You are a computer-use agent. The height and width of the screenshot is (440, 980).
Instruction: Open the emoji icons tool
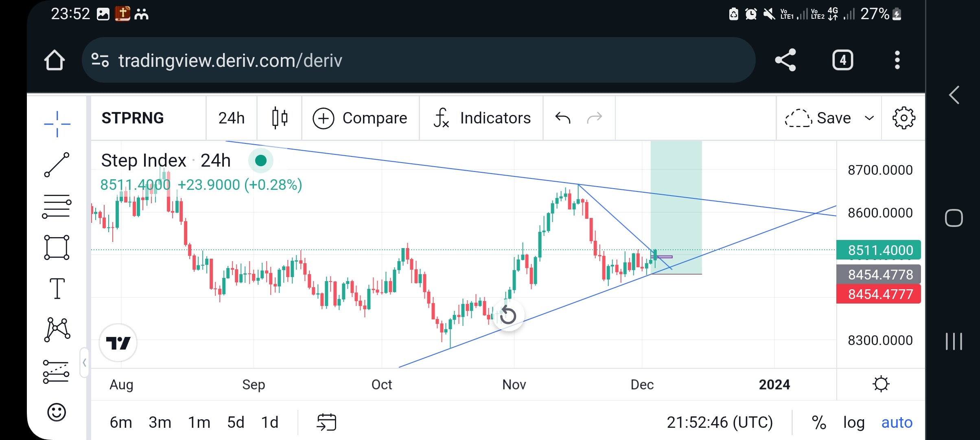[57, 412]
